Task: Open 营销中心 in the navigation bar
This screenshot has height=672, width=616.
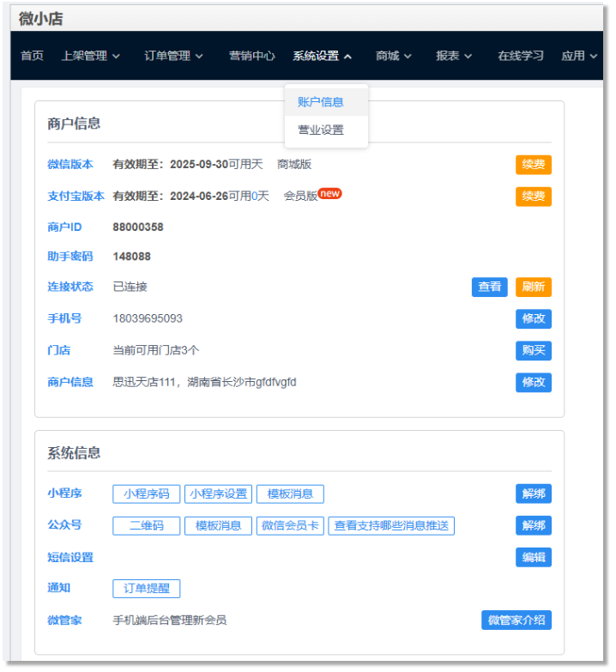Action: coord(252,56)
